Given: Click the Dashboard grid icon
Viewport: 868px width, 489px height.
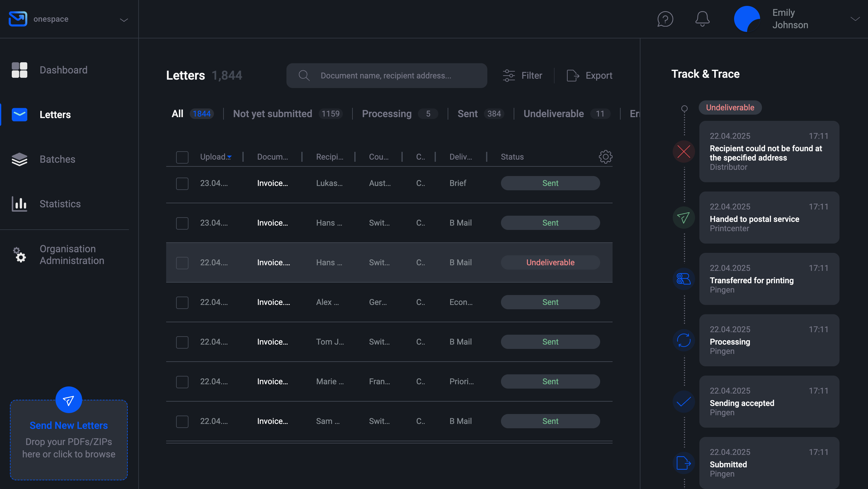Looking at the screenshot, I should (x=19, y=70).
